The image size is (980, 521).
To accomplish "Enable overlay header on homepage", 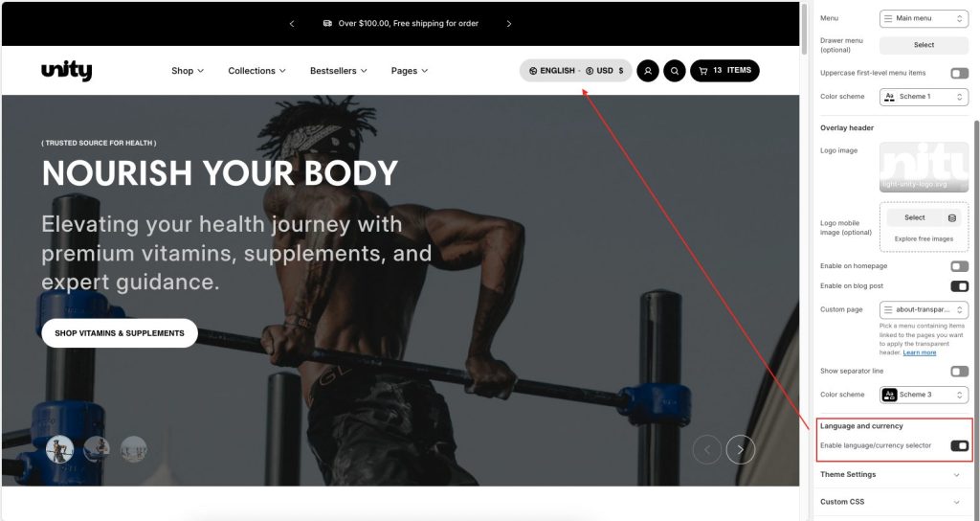I will click(x=959, y=266).
